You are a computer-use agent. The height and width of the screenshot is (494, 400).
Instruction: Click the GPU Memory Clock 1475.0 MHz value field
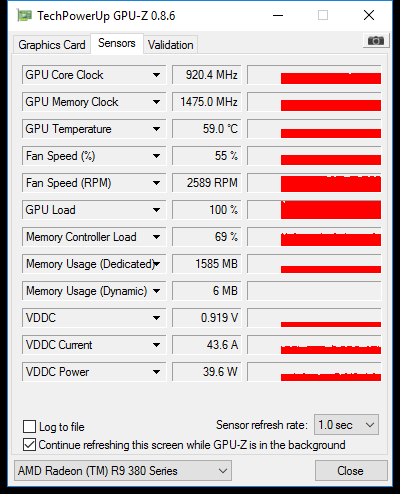pos(207,102)
